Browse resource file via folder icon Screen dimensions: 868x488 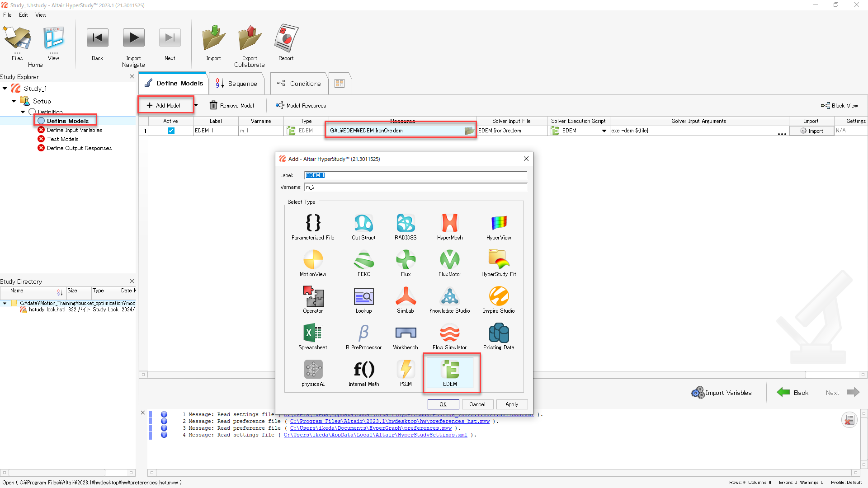[x=469, y=131]
